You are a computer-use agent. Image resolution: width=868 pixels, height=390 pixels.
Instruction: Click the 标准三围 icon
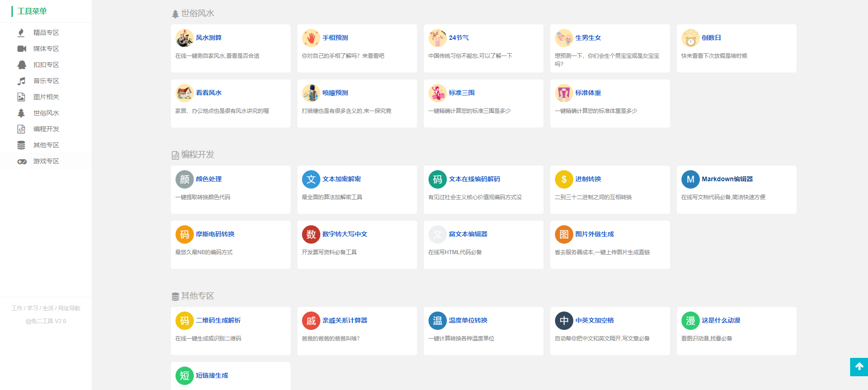click(x=438, y=93)
